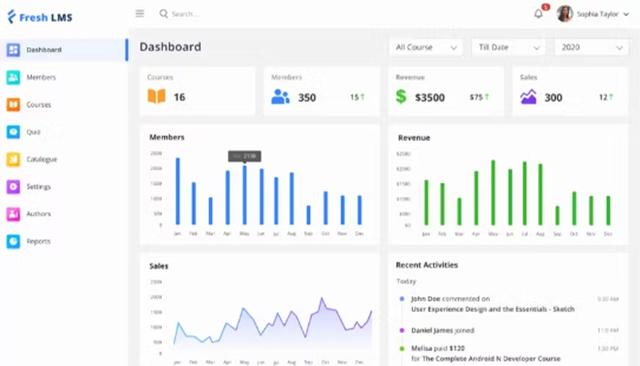Click the Members chart title
The height and width of the screenshot is (366, 640).
pyautogui.click(x=167, y=137)
